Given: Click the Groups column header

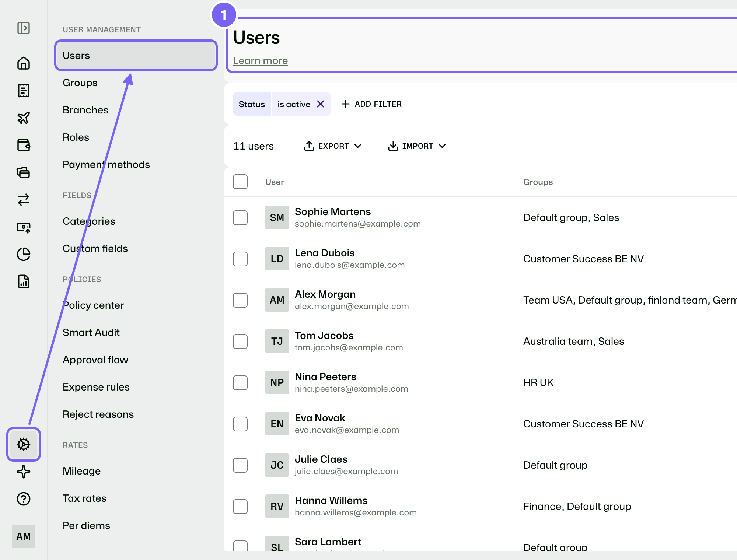Looking at the screenshot, I should pos(538,182).
